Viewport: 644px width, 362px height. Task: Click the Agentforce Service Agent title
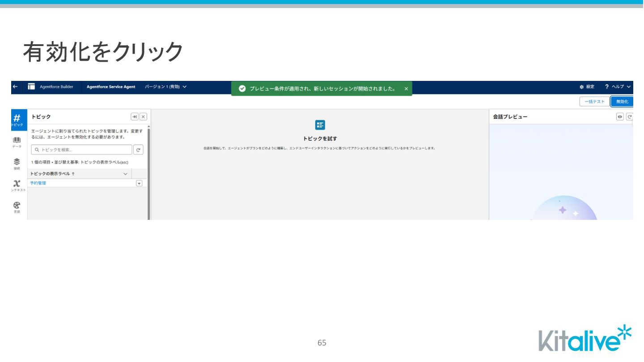click(111, 87)
